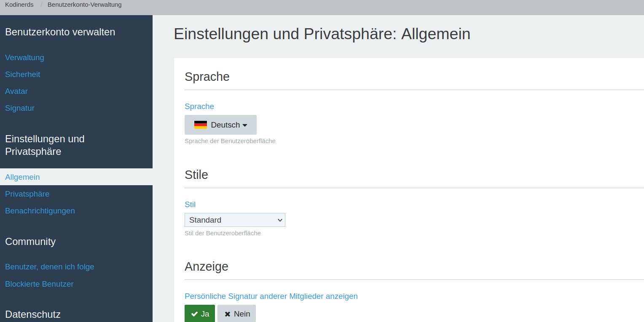The image size is (644, 322).
Task: Click the German flag icon
Action: click(x=201, y=125)
